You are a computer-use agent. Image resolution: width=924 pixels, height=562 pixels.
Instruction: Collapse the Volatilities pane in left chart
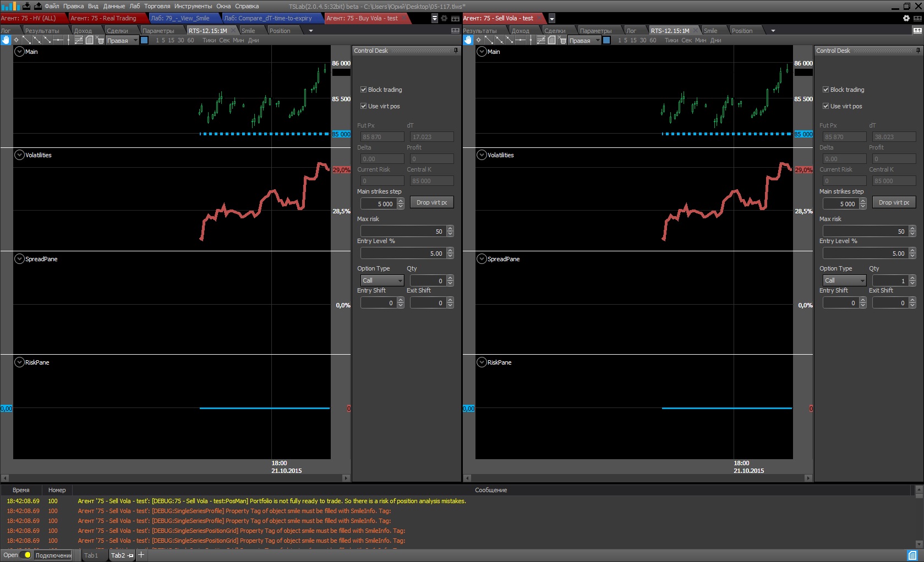tap(19, 155)
